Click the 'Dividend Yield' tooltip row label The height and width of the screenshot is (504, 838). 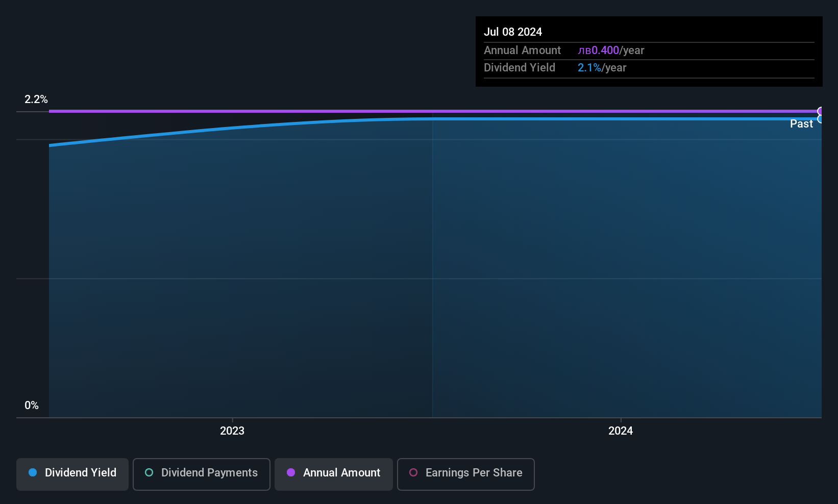520,67
